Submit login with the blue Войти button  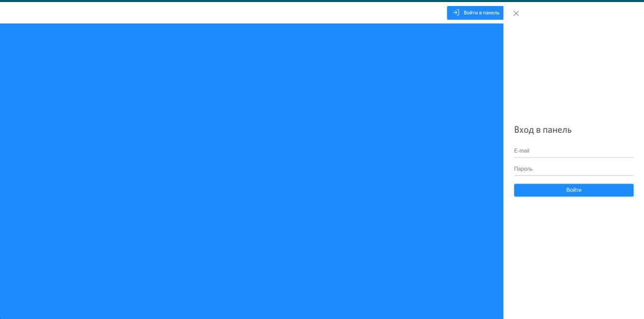click(574, 190)
